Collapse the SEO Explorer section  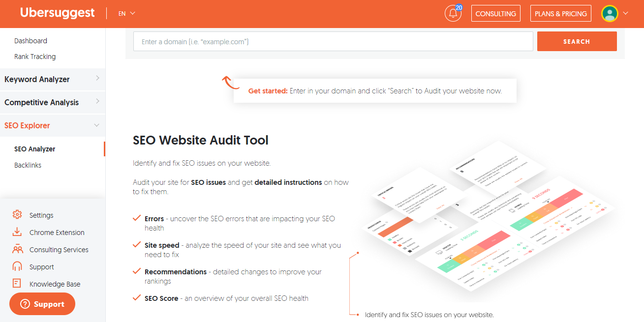click(53, 125)
